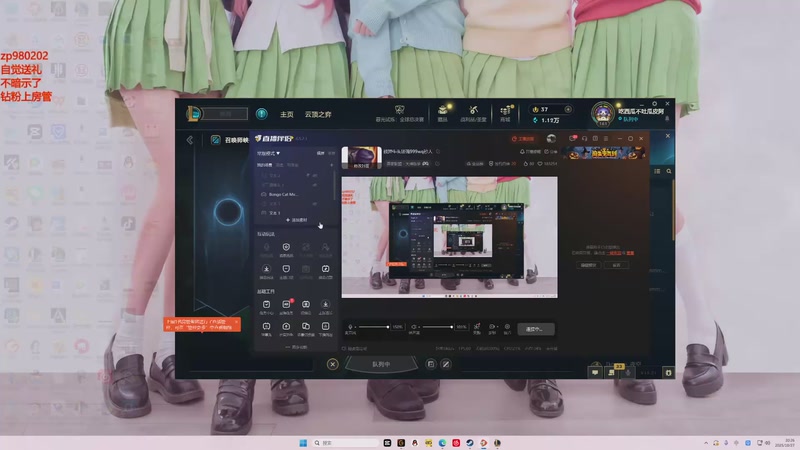Click the Halloween pumpkin banner
800x450 pixels.
(604, 153)
